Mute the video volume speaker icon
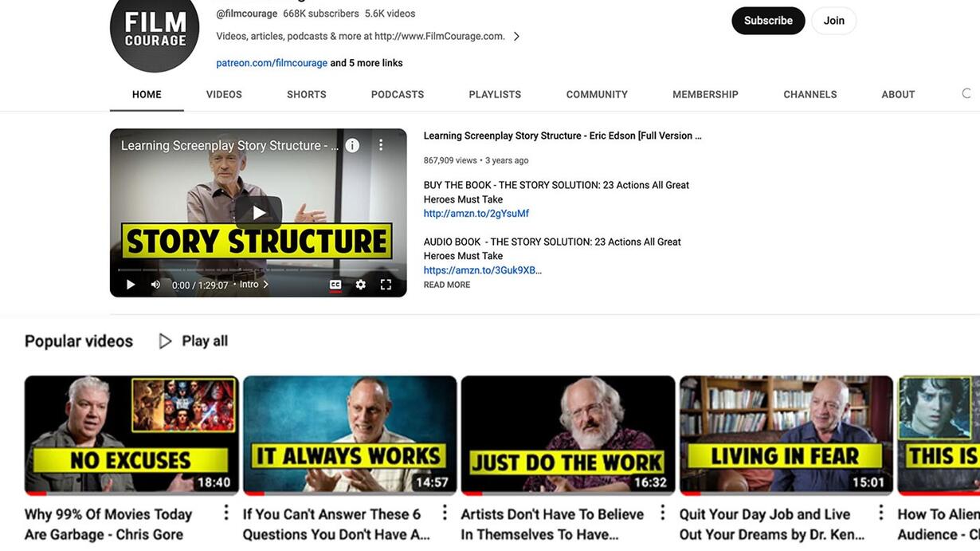 155,285
